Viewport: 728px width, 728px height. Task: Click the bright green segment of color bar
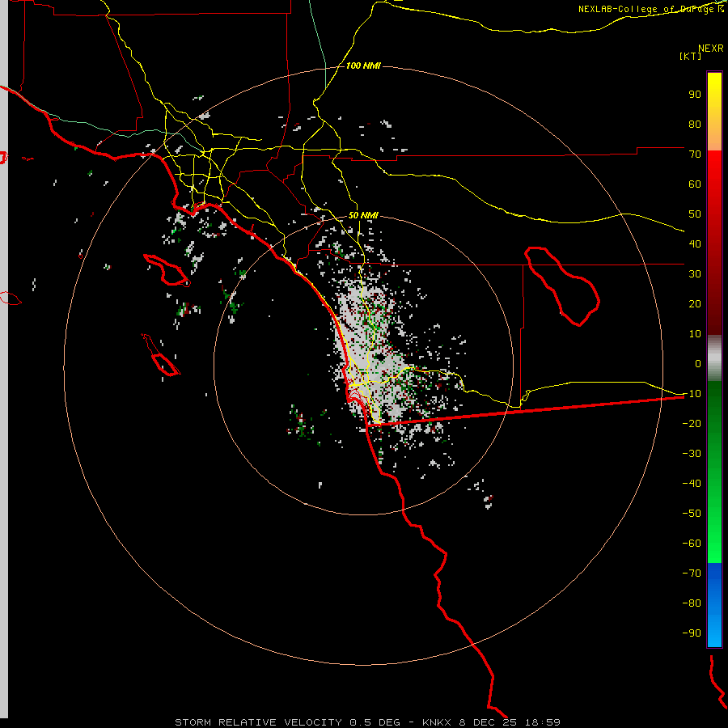pyautogui.click(x=714, y=534)
